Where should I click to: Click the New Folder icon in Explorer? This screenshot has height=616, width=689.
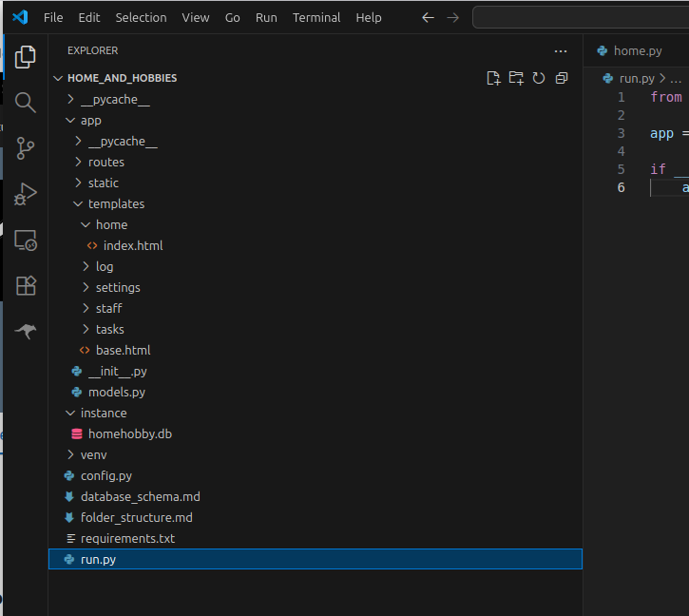[516, 78]
